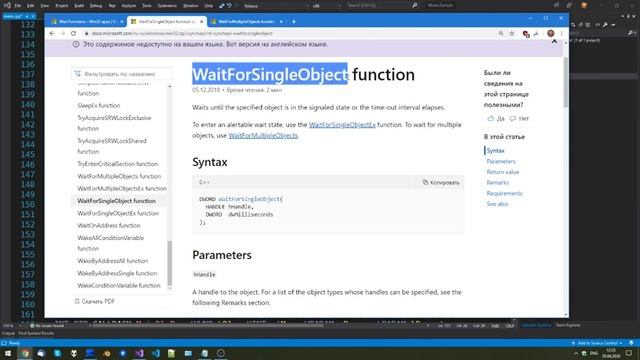The image size is (640, 360).
Task: Open TryAcquireSRWLockExclusive function in sidebar
Action: [x=114, y=123]
